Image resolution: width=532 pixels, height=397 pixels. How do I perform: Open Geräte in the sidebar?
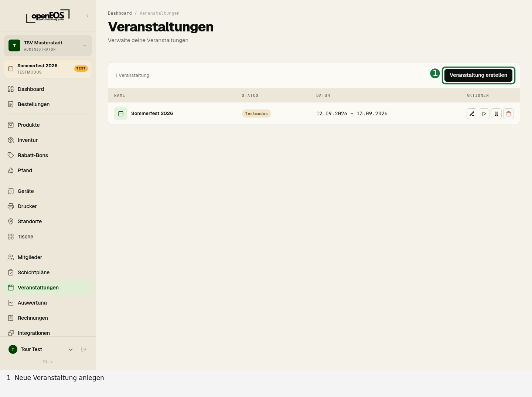(x=48, y=191)
